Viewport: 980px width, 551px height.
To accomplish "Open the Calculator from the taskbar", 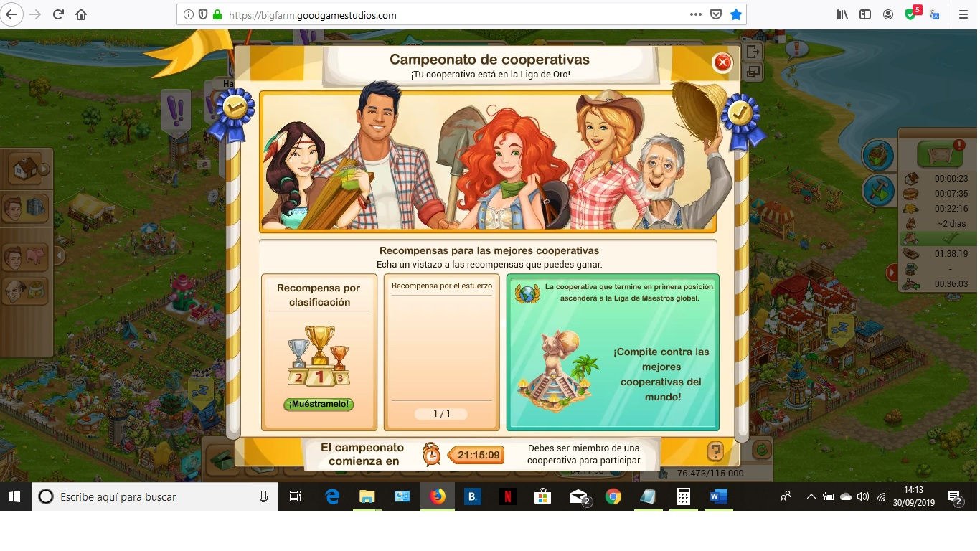I will click(683, 496).
